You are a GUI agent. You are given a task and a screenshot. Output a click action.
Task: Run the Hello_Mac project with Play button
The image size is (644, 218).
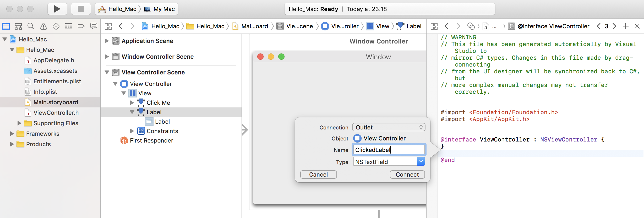(57, 9)
